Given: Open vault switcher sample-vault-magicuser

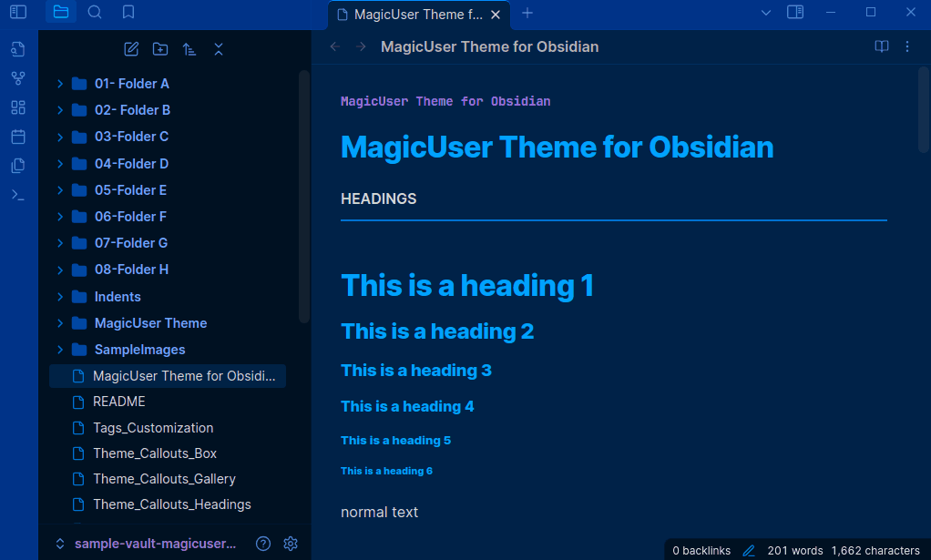Looking at the screenshot, I should coord(146,544).
